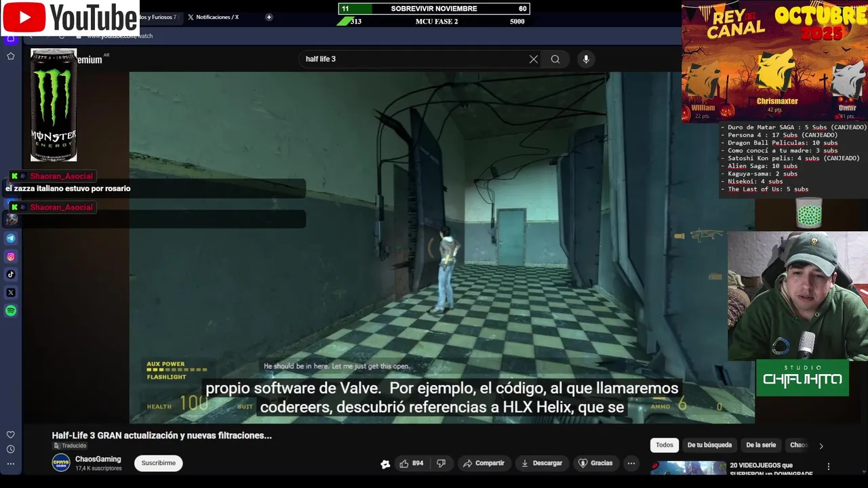Switch to 'Notificaciones / X' tab
868x488 pixels.
click(214, 17)
